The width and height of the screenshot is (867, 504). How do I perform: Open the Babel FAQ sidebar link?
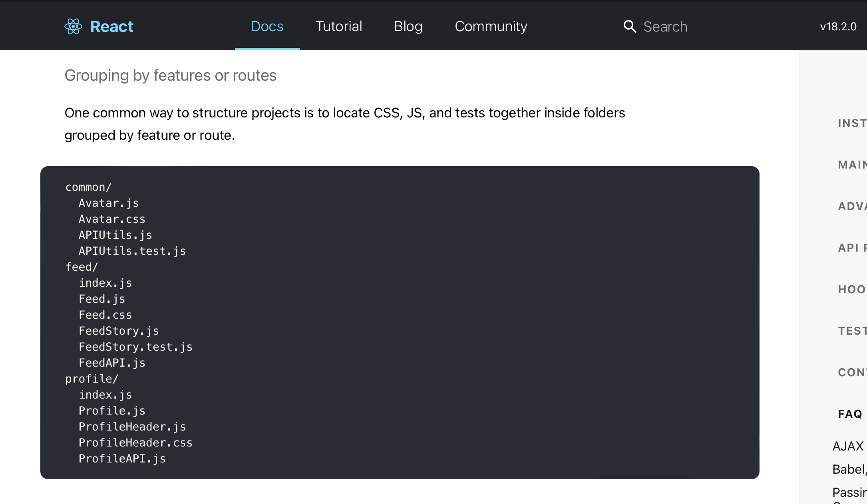click(x=849, y=469)
